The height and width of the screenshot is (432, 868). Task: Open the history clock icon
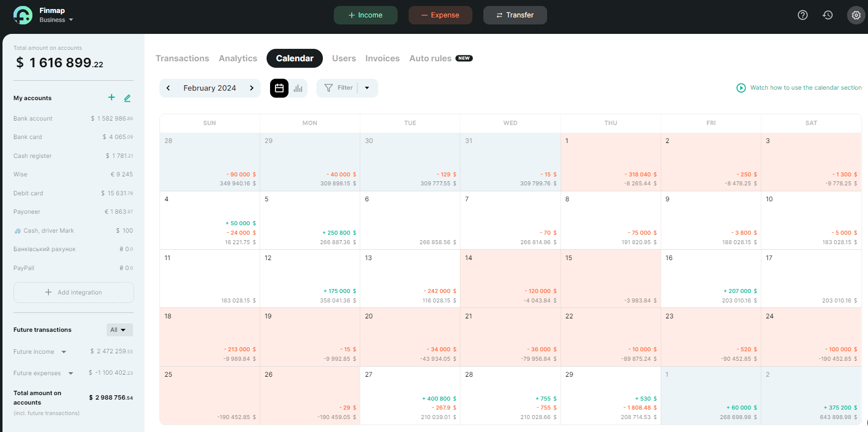coord(828,15)
